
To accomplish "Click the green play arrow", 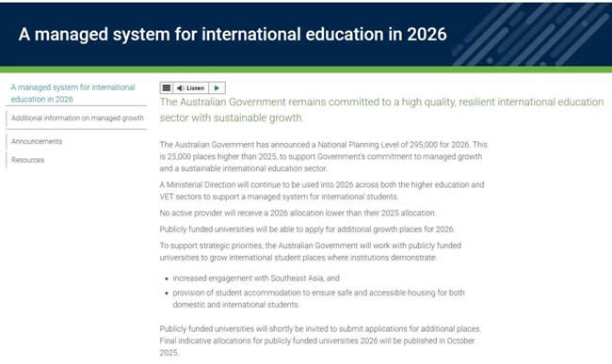I will tap(217, 88).
